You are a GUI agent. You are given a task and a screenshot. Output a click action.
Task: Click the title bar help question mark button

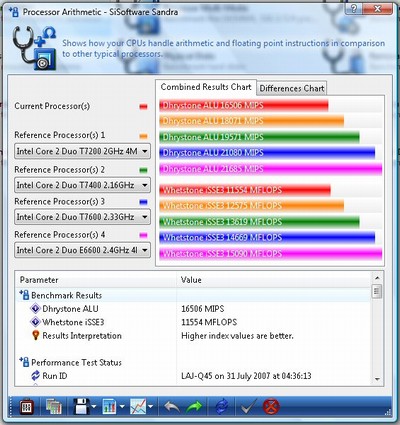point(353,8)
